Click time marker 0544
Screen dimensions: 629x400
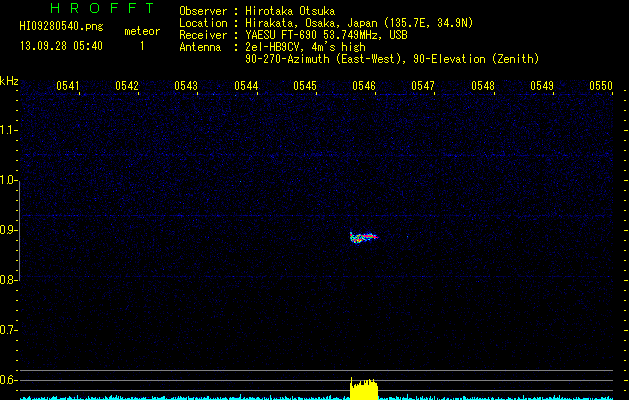click(x=246, y=86)
